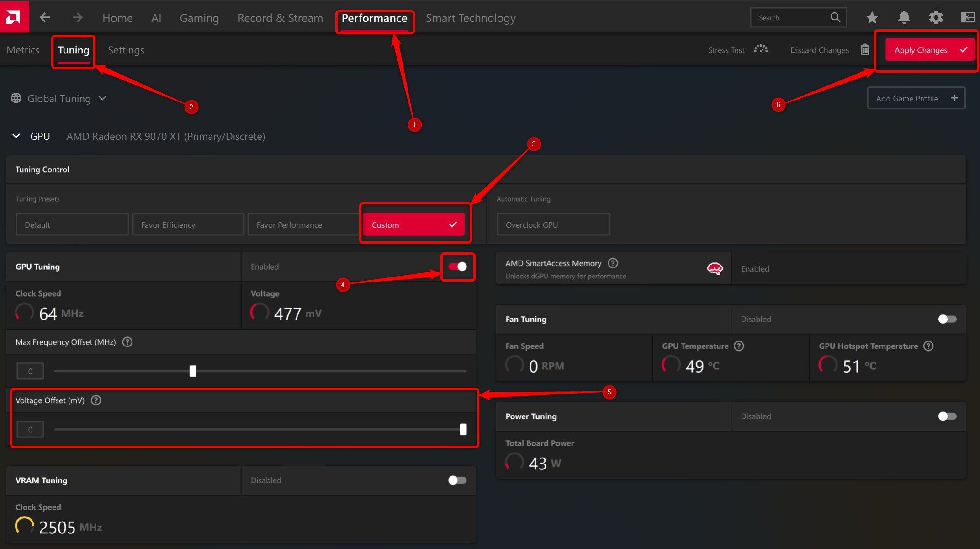Open the Global Tuning dropdown
Viewport: 980px width, 549px height.
click(102, 98)
